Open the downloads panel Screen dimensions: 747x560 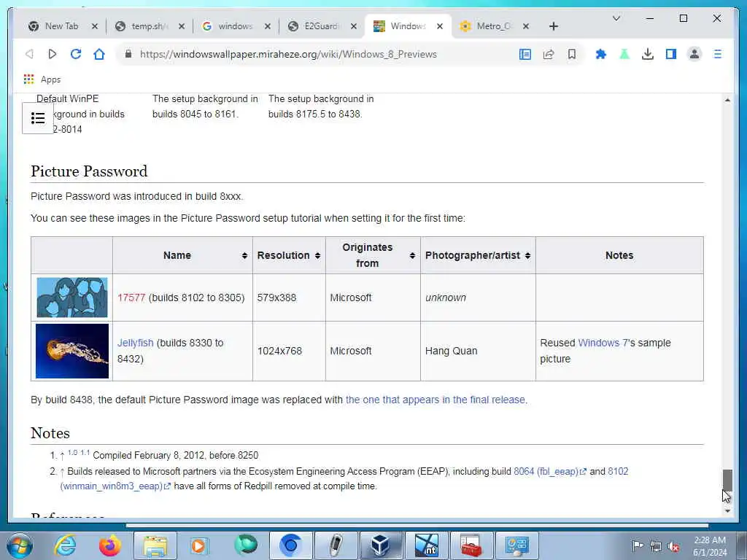[x=648, y=54]
